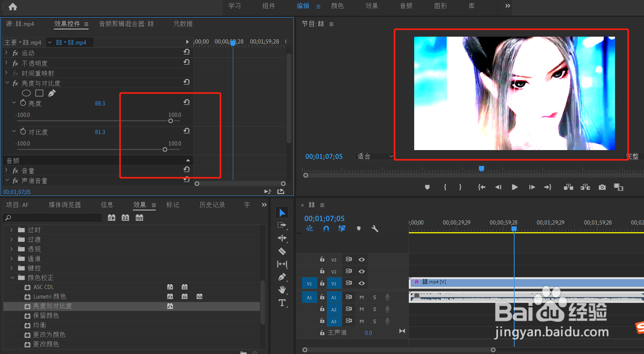Screen dimensions: 644x354
Task: Mute track A1
Action: [x=362, y=297]
